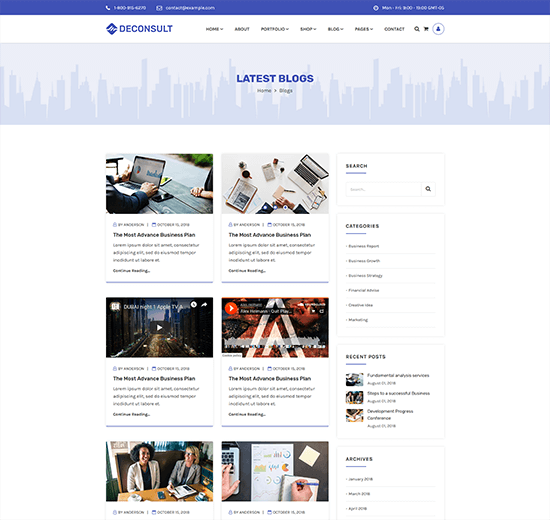Expand the PORTFOLIO dropdown menu
Image resolution: width=550 pixels, height=520 pixels.
(275, 29)
